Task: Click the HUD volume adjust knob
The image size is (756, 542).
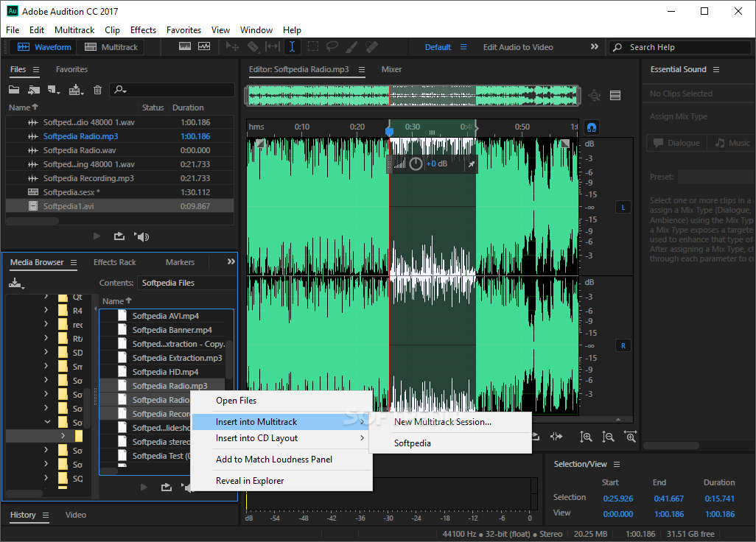Action: [416, 163]
